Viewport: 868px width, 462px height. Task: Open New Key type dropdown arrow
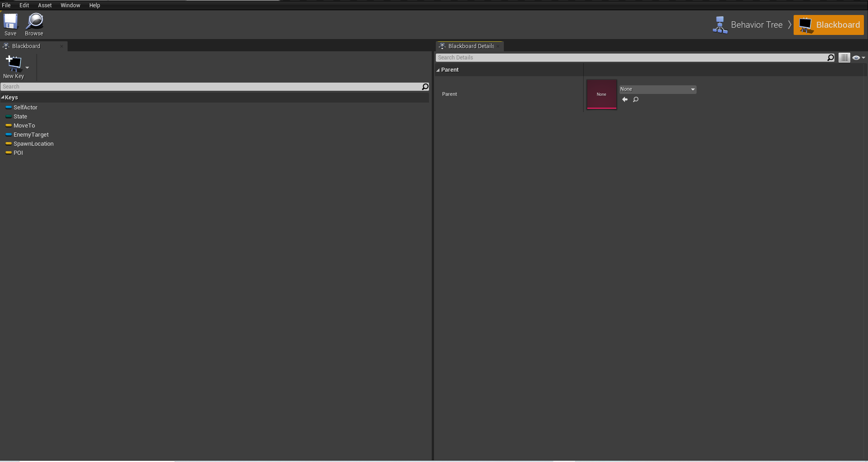27,68
